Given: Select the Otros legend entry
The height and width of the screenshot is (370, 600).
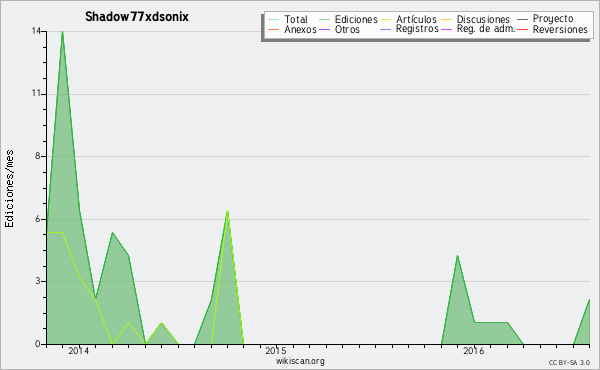Looking at the screenshot, I should coord(347,29).
